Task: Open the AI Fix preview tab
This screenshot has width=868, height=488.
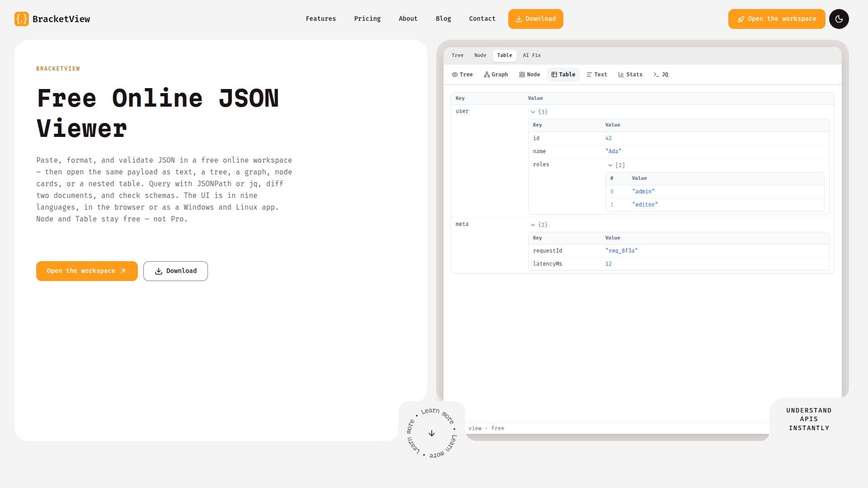Action: 532,55
